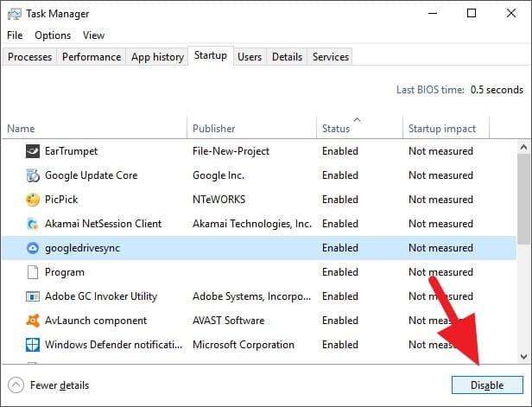Click the Akamai Technologies, Inc. publisher cell
Image resolution: width=532 pixels, height=407 pixels.
coord(252,224)
